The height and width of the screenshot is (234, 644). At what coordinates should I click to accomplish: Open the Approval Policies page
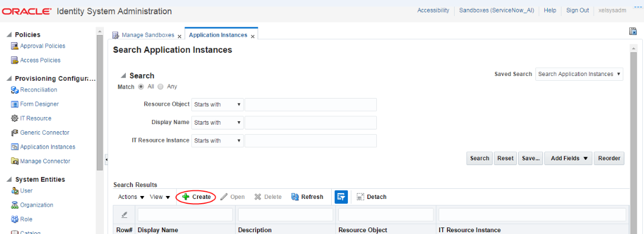pyautogui.click(x=43, y=46)
